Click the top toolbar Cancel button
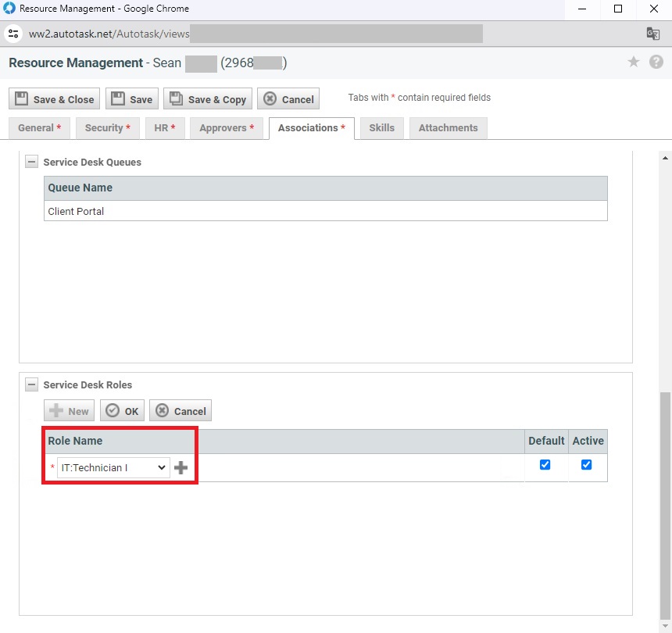 click(288, 99)
